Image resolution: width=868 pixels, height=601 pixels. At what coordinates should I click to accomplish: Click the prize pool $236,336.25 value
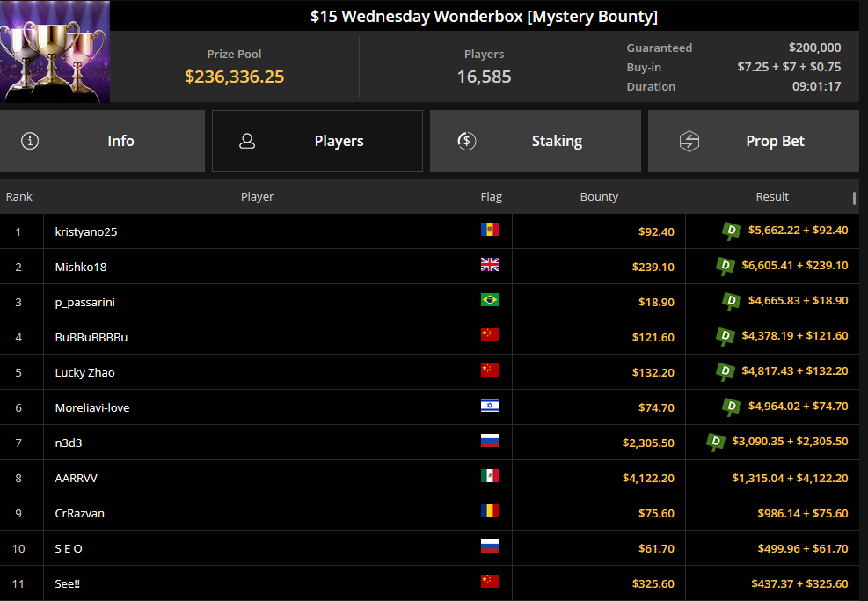234,77
